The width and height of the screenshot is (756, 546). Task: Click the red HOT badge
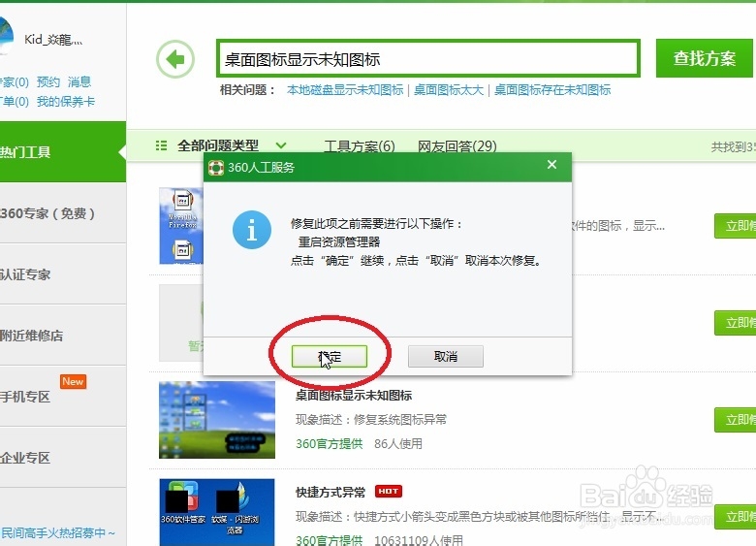click(388, 491)
